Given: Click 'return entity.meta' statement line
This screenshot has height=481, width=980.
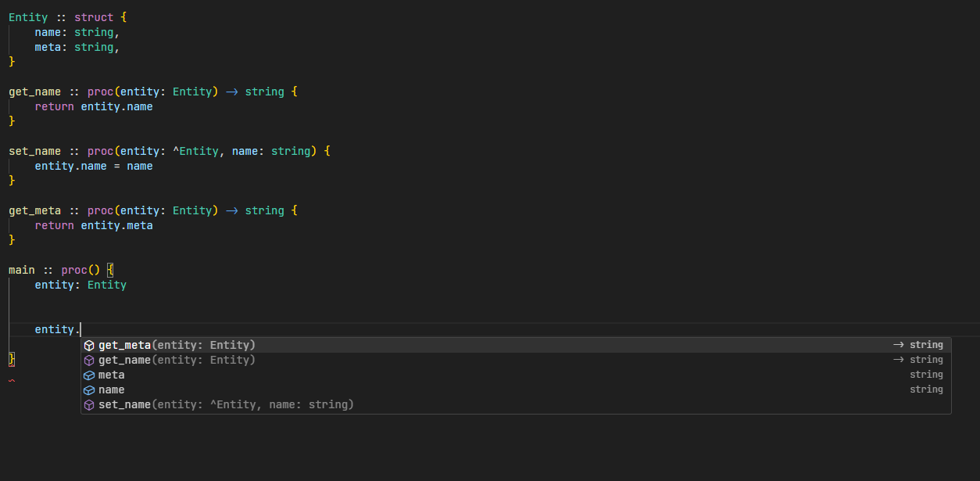Looking at the screenshot, I should click(x=94, y=225).
